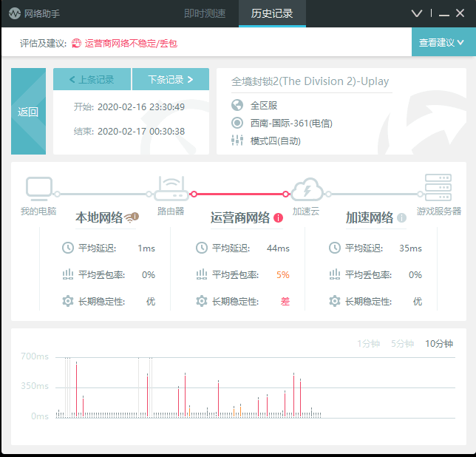Click the 本地网络 section heading

[x=99, y=217]
